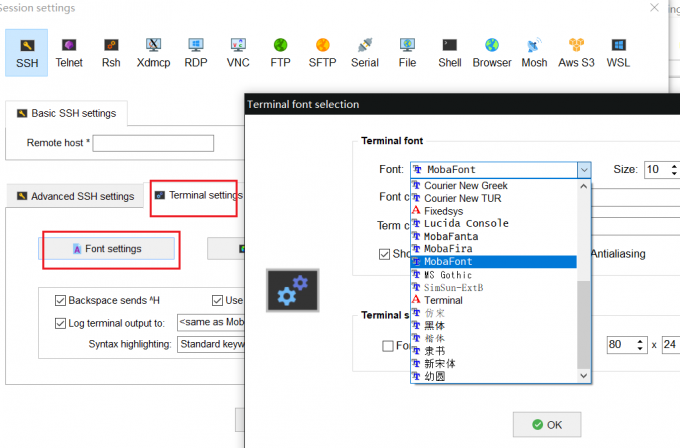Click the Remote host input field
The image size is (680, 448).
coord(153,143)
